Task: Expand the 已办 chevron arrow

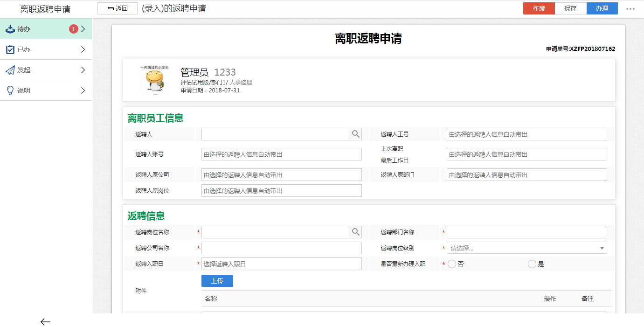Action: (x=83, y=49)
